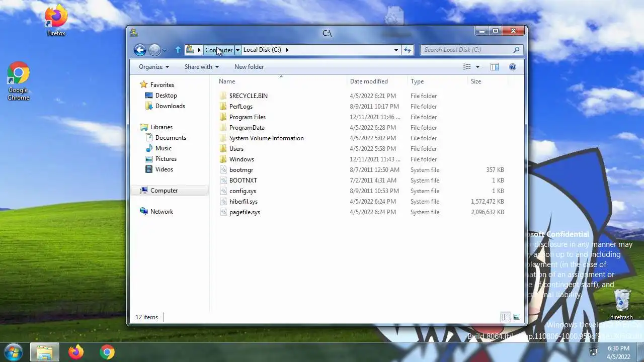Click the greyed-out Forward arrow button

tap(154, 50)
